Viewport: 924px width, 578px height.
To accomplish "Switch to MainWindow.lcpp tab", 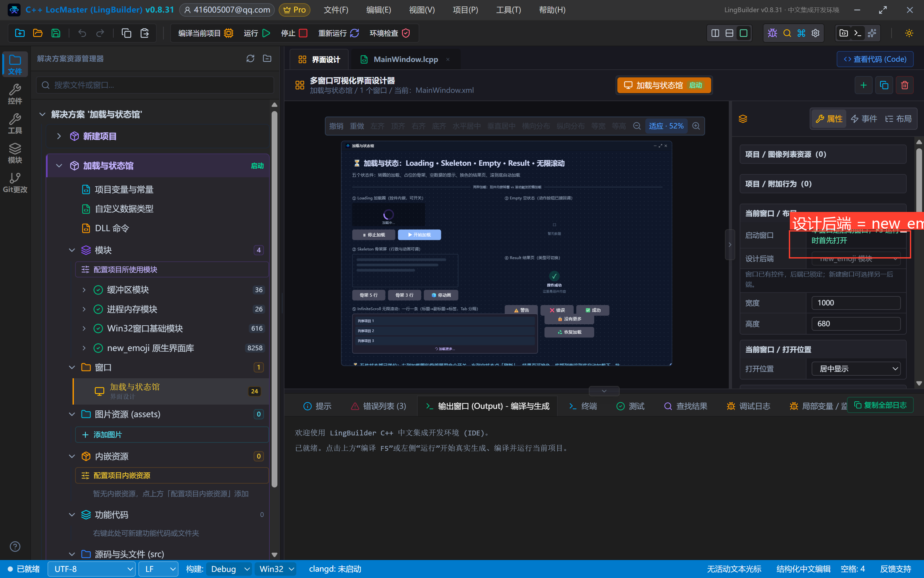I will pos(405,59).
